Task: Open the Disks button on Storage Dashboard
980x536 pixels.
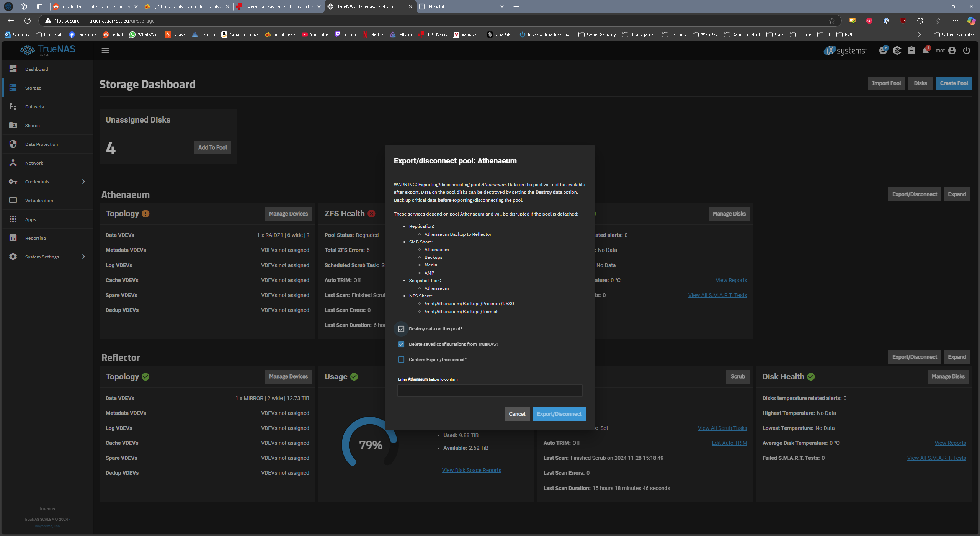Action: (920, 83)
